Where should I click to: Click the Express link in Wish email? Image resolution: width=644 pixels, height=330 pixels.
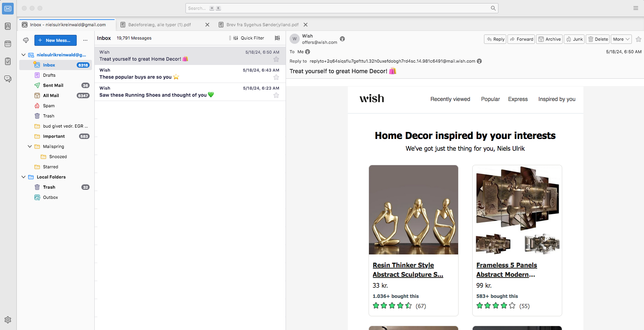click(x=518, y=99)
